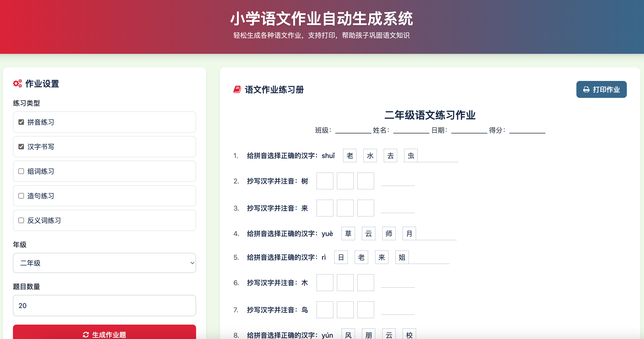Click the printer icon in 打印作业 button
644x339 pixels.
(586, 89)
